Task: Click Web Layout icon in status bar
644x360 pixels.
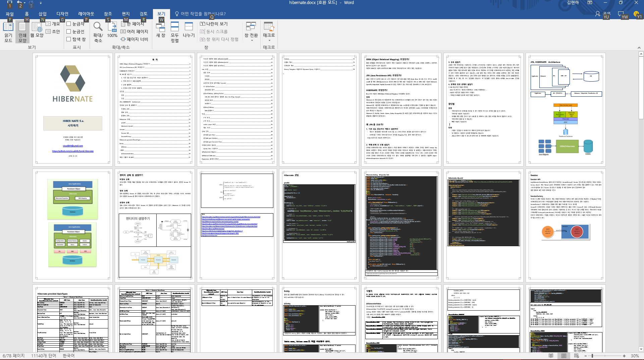Action: click(577, 356)
